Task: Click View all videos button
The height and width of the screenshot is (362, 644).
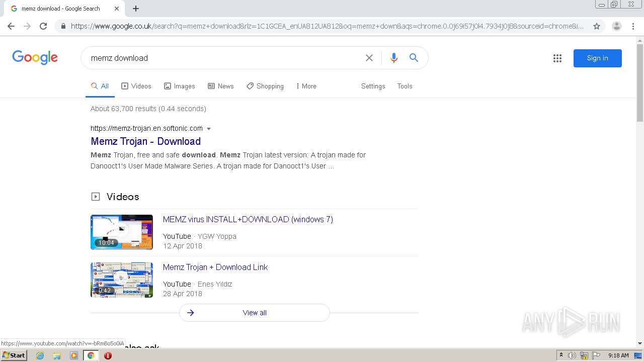Action: 255,313
